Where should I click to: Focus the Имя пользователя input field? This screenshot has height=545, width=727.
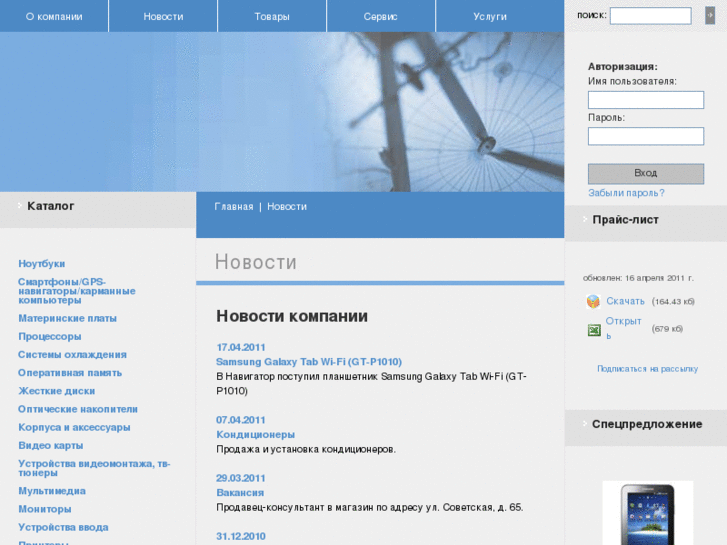(x=646, y=100)
